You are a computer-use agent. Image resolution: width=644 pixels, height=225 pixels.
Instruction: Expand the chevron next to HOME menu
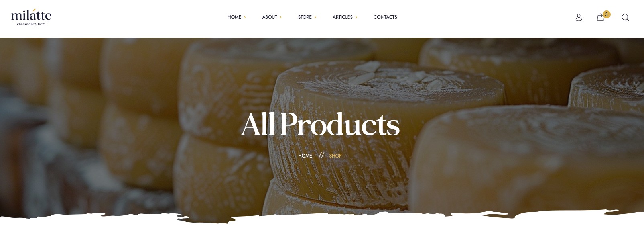point(245,17)
